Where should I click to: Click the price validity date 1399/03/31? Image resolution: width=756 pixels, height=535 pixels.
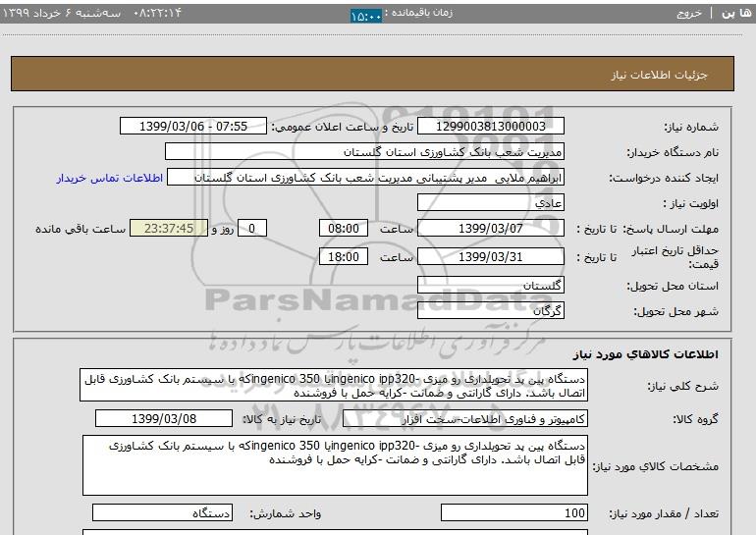tap(490, 256)
